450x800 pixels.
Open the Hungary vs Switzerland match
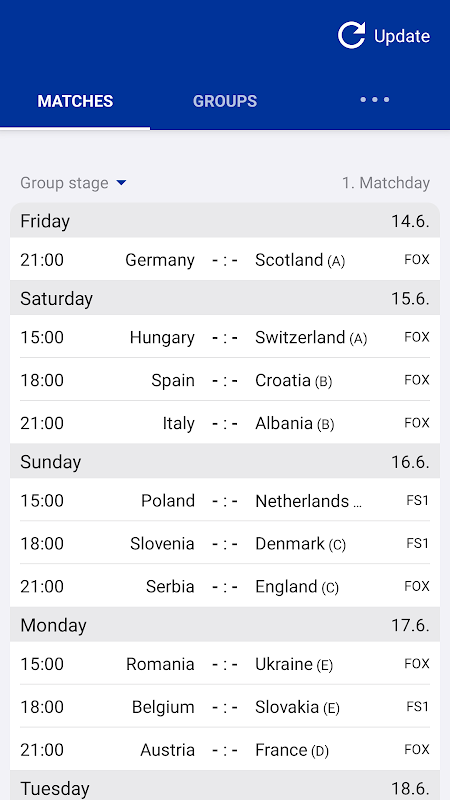pos(225,337)
